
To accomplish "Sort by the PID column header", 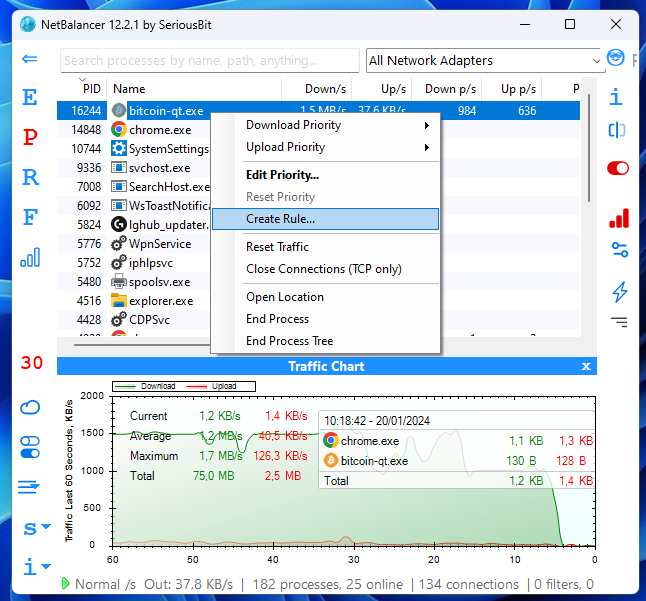I will (x=82, y=89).
